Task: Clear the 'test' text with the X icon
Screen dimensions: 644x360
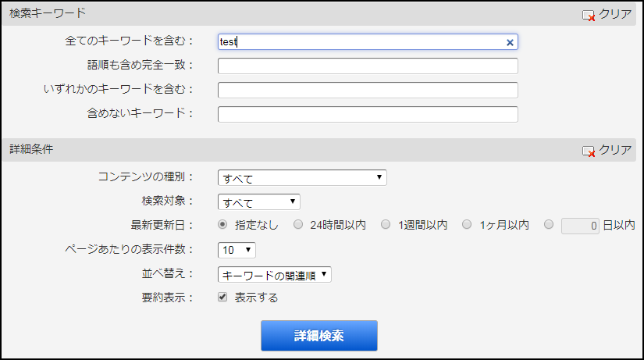Action: coord(510,43)
